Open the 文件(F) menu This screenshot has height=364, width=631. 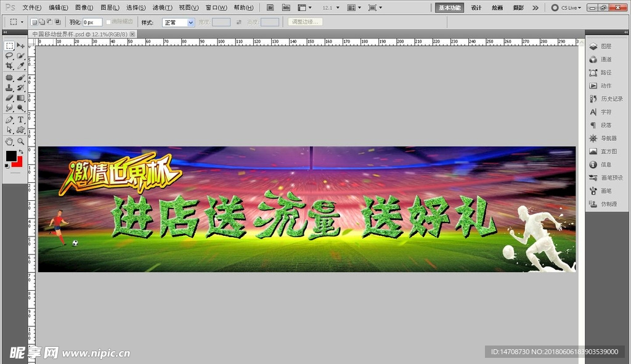point(32,7)
